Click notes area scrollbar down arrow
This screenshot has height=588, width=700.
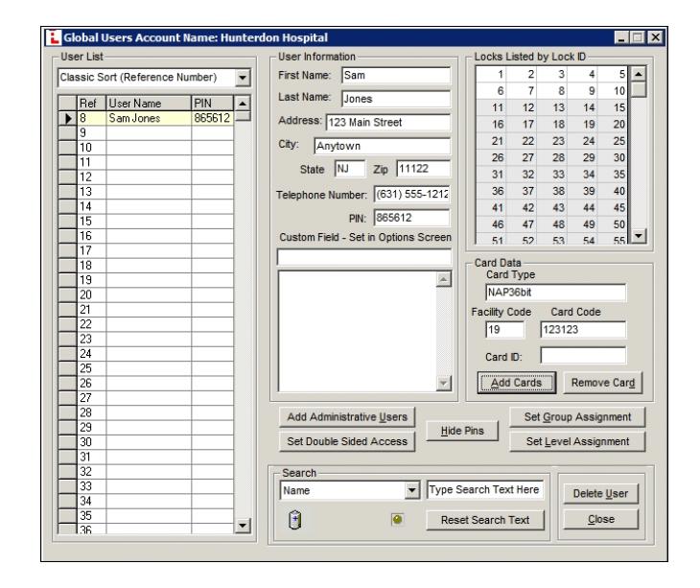[443, 383]
